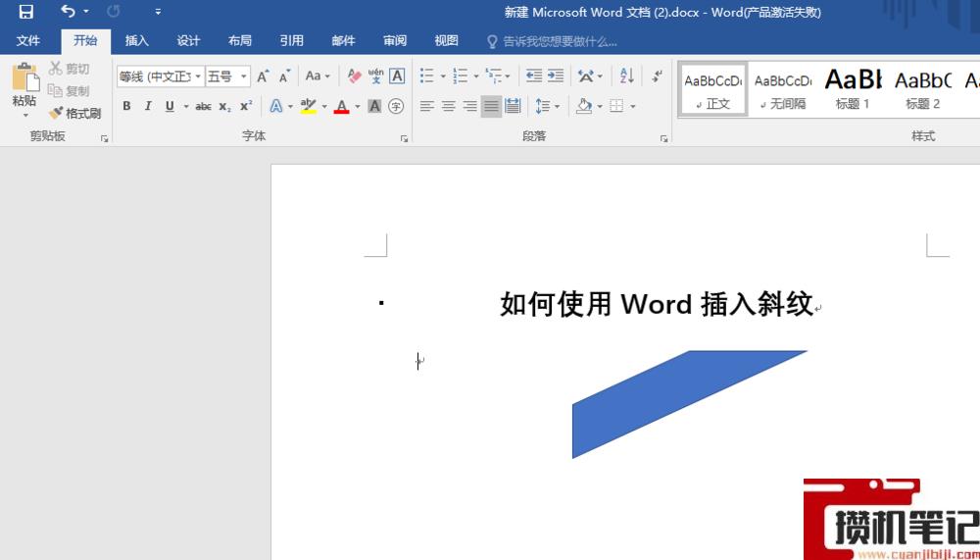Click the increase indent icon
The image size is (980, 560).
(556, 76)
